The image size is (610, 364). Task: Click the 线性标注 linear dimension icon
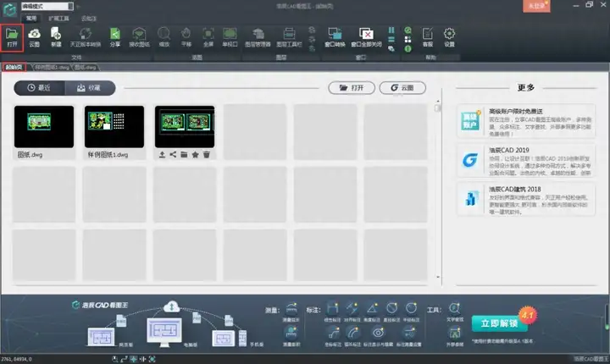click(332, 312)
